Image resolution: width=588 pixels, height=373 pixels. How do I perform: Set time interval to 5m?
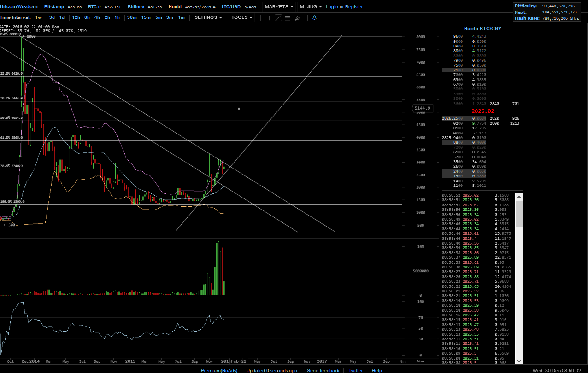159,17
